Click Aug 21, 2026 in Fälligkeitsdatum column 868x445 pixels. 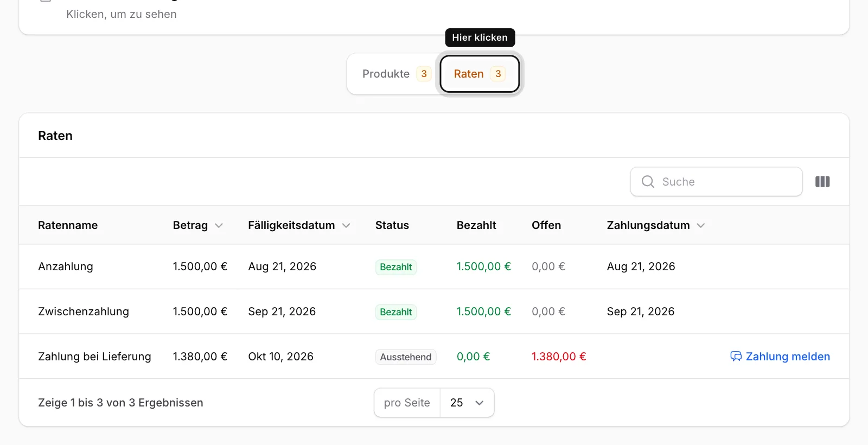282,266
